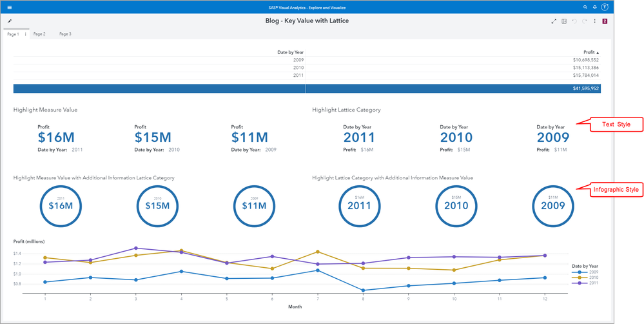This screenshot has height=324, width=644.
Task: Open the hamburger applications menu
Action: (10, 7)
